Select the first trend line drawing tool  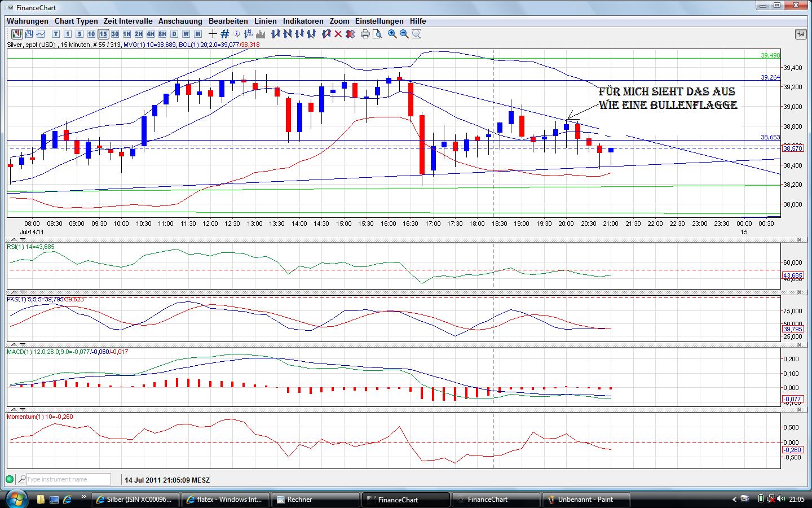pos(276,34)
